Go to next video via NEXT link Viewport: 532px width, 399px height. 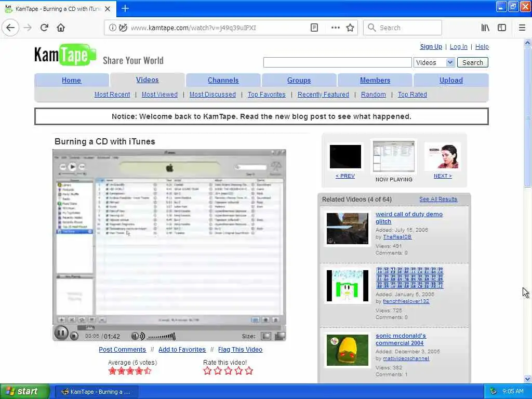point(443,176)
